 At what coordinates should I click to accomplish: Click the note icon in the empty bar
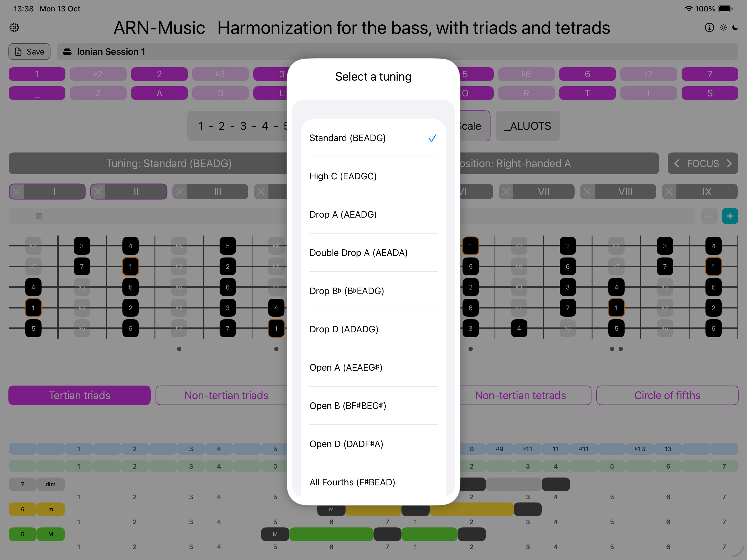tap(39, 216)
